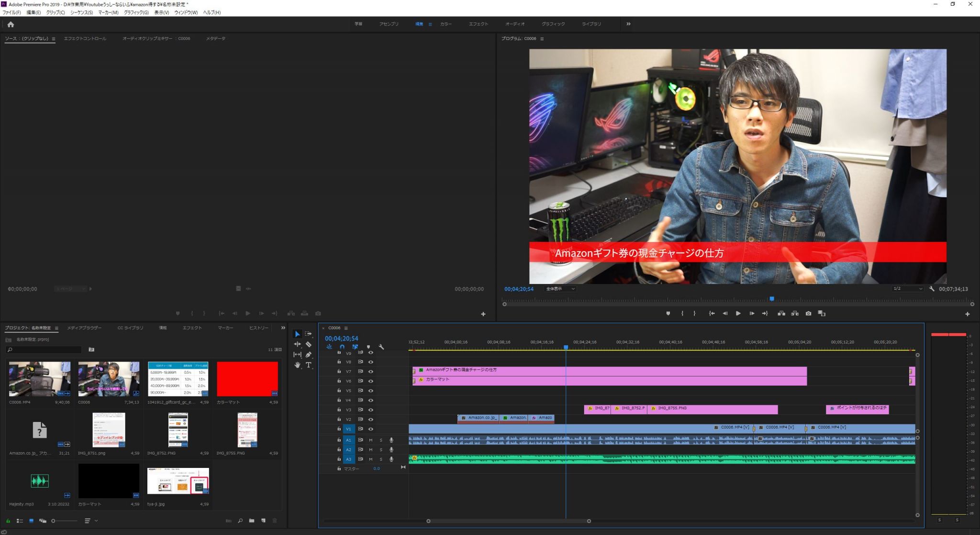The width and height of the screenshot is (980, 535).
Task: Open timeline display settings wrench
Action: click(x=381, y=347)
